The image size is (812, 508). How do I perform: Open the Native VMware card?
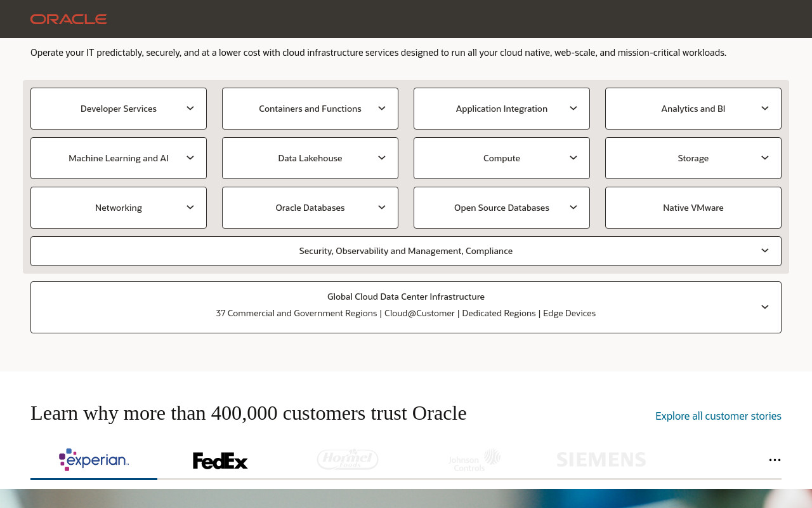693,208
